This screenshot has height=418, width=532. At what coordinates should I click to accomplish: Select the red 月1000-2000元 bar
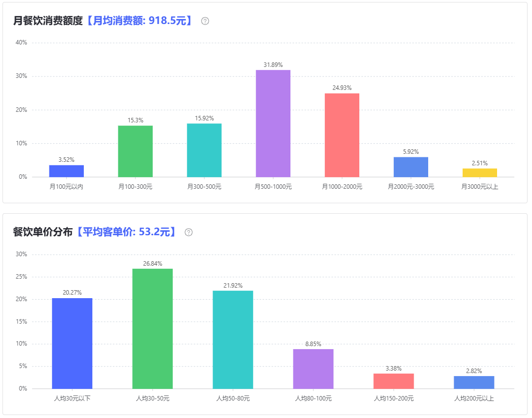pyautogui.click(x=342, y=135)
